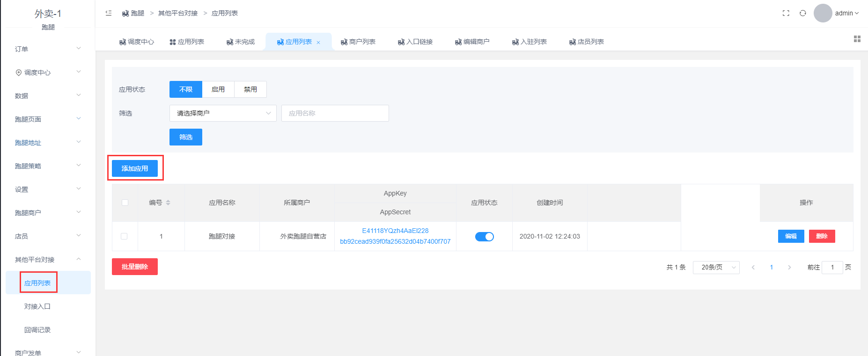This screenshot has width=868, height=356.
Task: Click 删除 button for 跑腿对接
Action: (x=822, y=236)
